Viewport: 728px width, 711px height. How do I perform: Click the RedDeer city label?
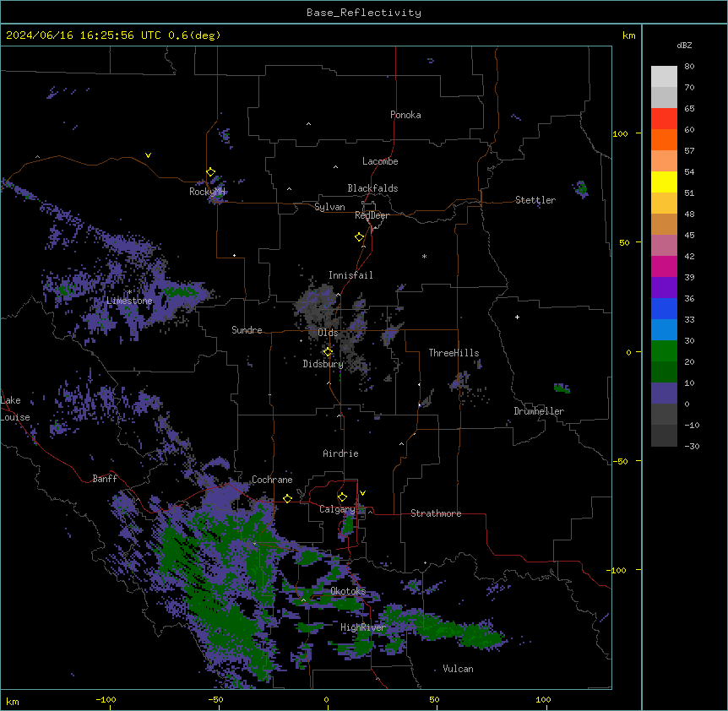click(372, 215)
